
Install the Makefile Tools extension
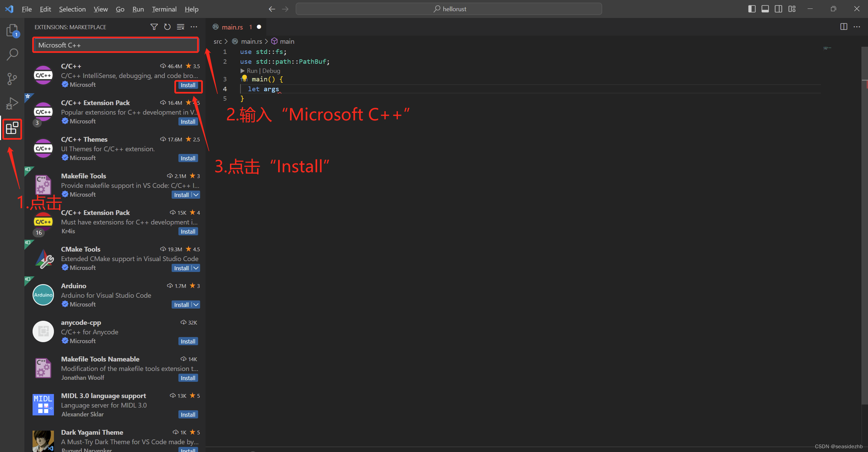pos(181,195)
